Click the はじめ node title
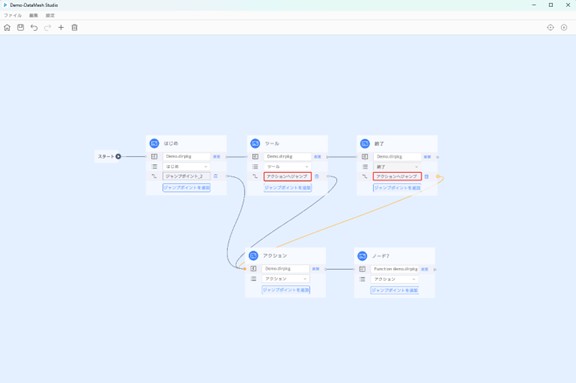 [x=171, y=144]
